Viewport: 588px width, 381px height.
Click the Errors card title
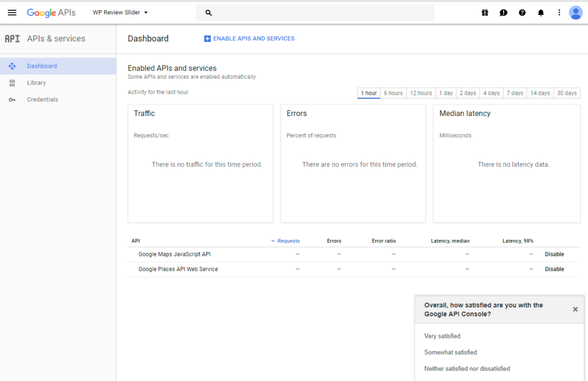[x=297, y=114]
